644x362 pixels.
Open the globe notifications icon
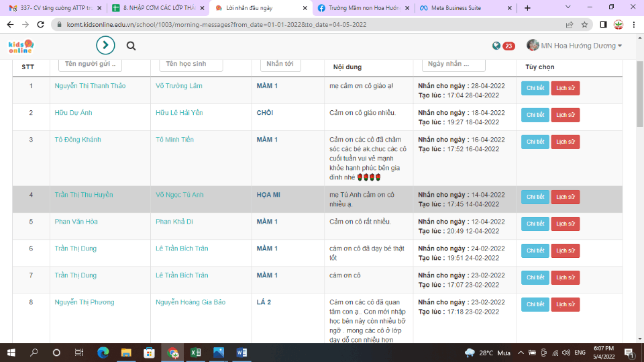(x=496, y=46)
